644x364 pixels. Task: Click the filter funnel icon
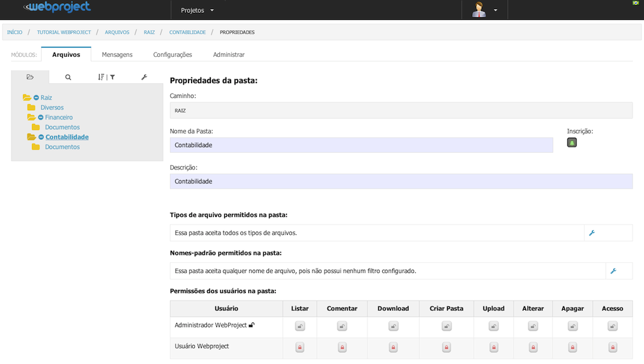pos(112,77)
